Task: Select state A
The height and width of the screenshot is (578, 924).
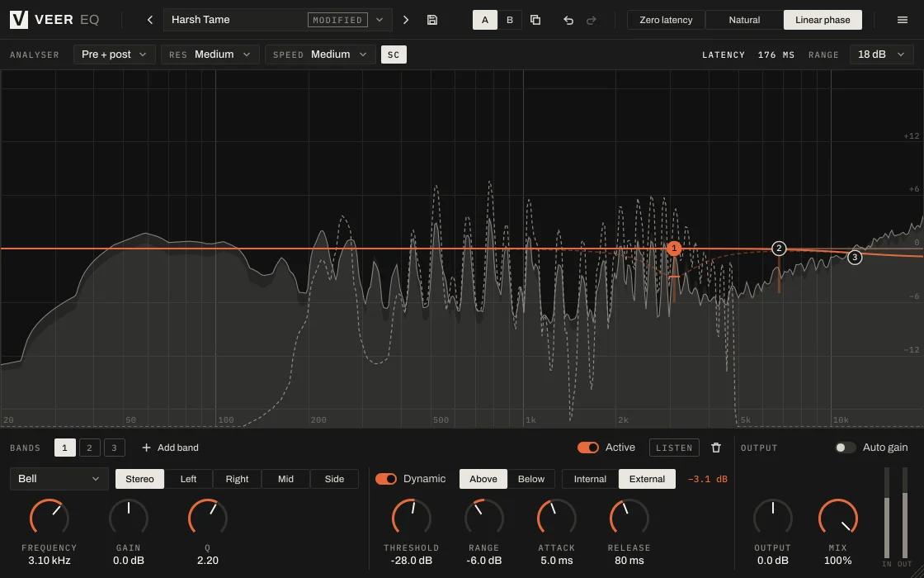Action: click(x=485, y=20)
